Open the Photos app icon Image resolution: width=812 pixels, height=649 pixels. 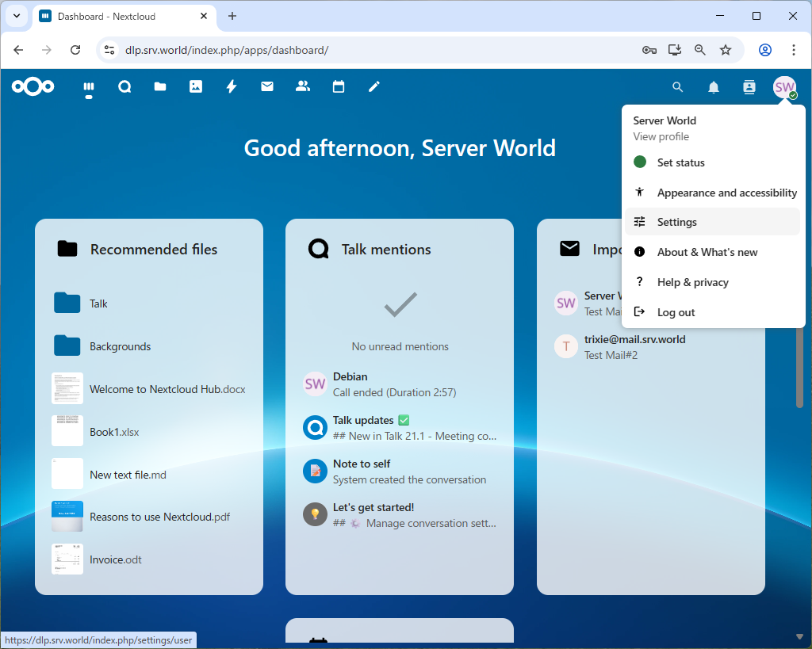coord(196,87)
